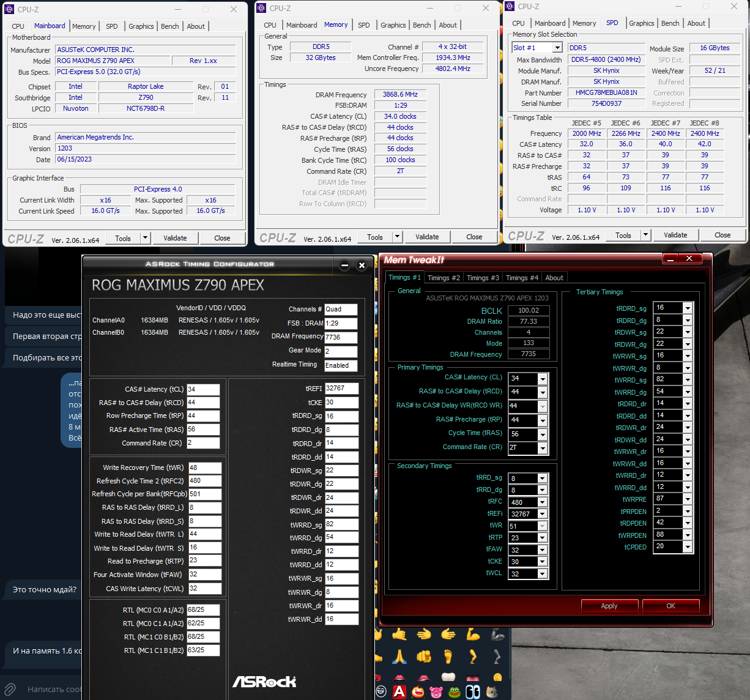
Task: Click Close button in Memory CPU-Z window
Action: pos(474,237)
